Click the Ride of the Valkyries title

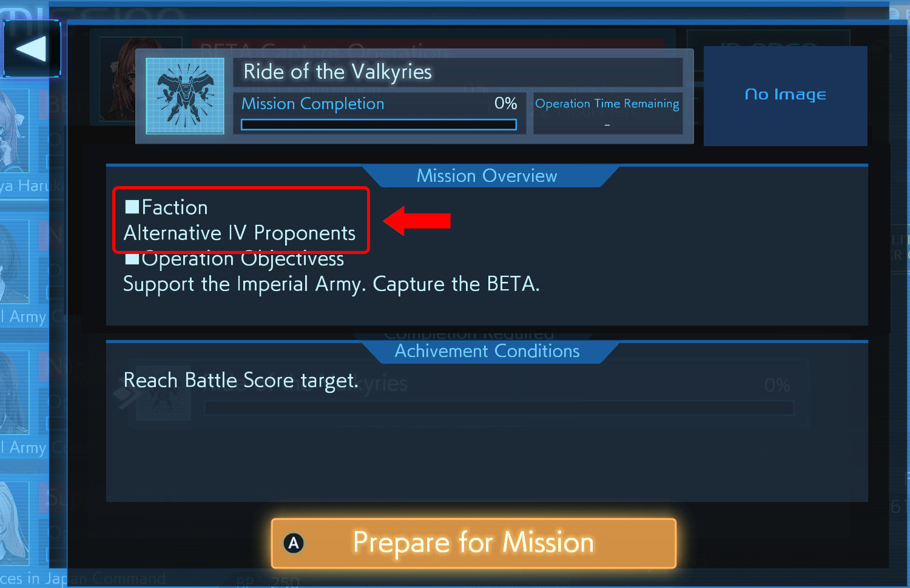coord(337,72)
